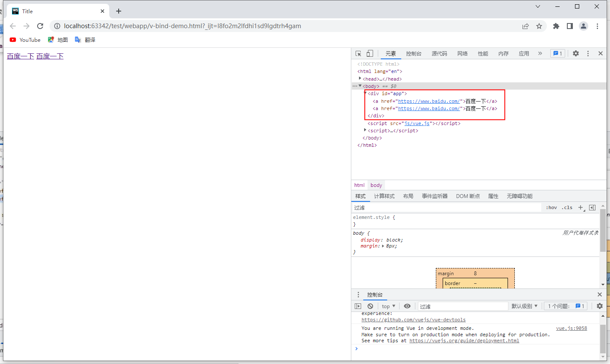Open the extensions puzzle icon
The image size is (610, 364).
tap(556, 26)
